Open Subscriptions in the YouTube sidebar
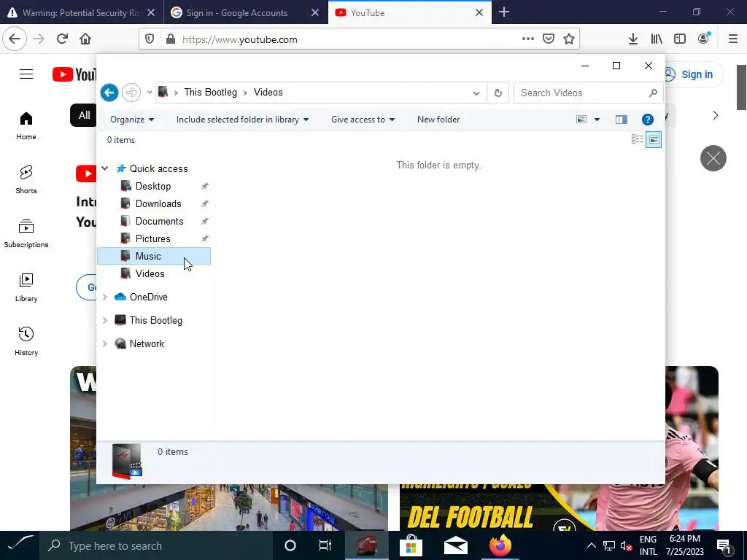The height and width of the screenshot is (560, 747). click(x=26, y=233)
